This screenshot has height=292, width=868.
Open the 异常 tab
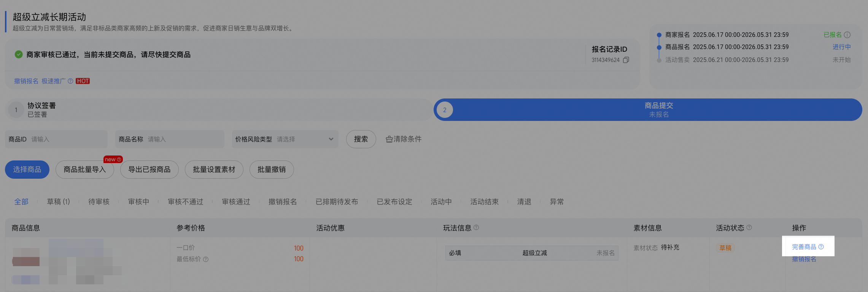(x=556, y=202)
